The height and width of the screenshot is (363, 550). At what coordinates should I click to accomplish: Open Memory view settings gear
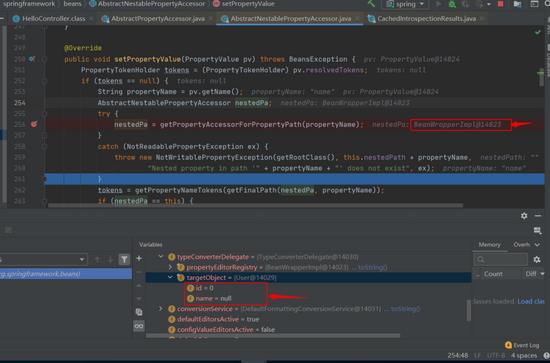[x=537, y=260]
